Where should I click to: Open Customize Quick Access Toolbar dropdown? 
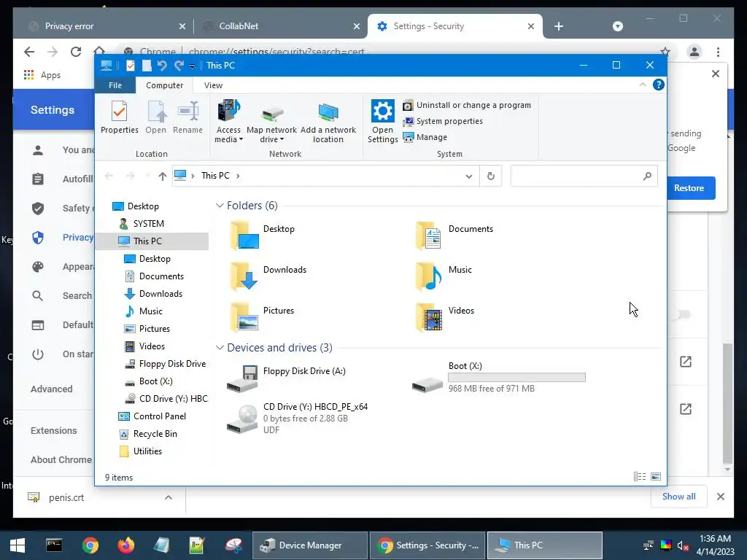192,66
